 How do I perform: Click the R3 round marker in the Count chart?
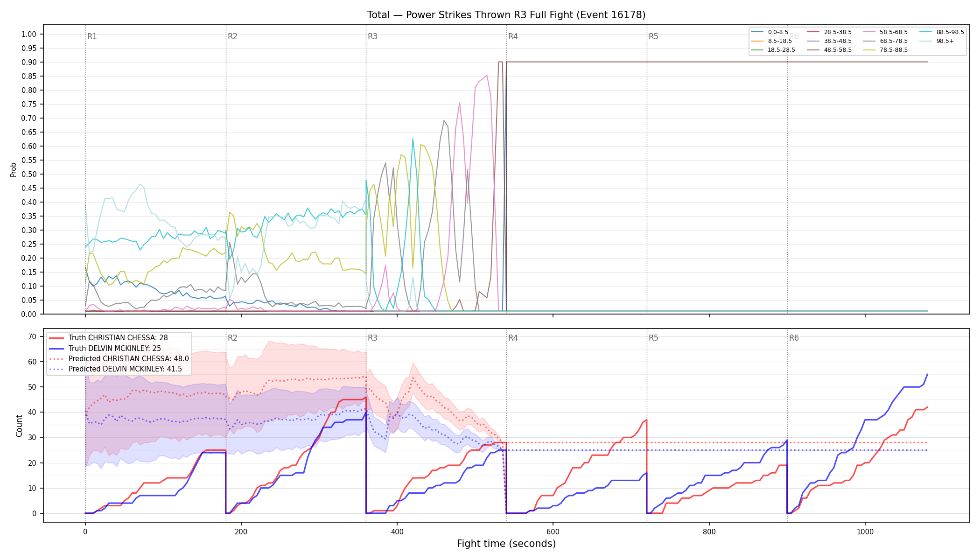click(x=372, y=338)
